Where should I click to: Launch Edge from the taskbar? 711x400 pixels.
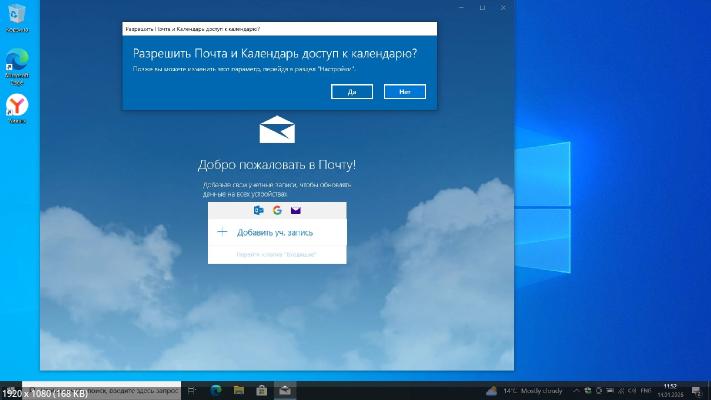(x=216, y=390)
